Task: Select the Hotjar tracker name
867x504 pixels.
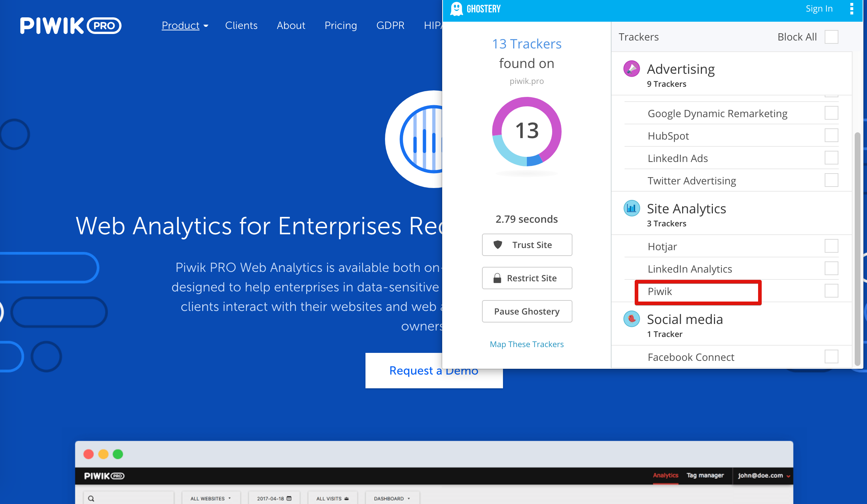Action: click(662, 247)
